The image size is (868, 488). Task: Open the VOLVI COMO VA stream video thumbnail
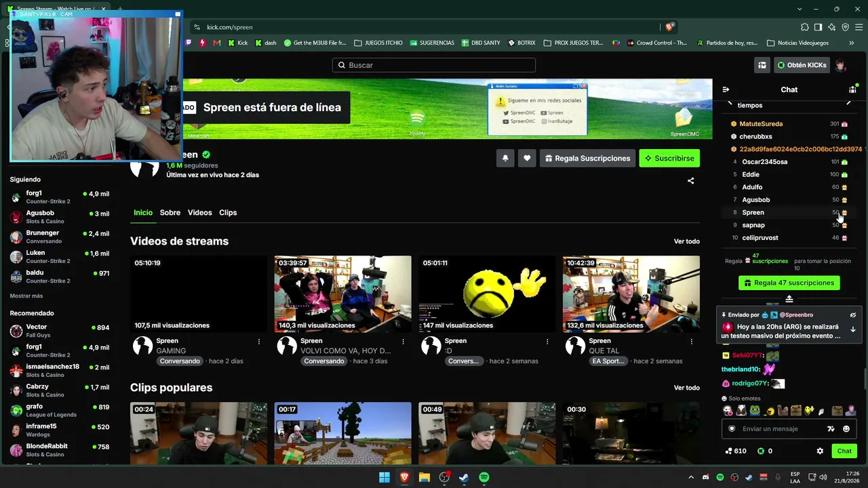pyautogui.click(x=343, y=294)
